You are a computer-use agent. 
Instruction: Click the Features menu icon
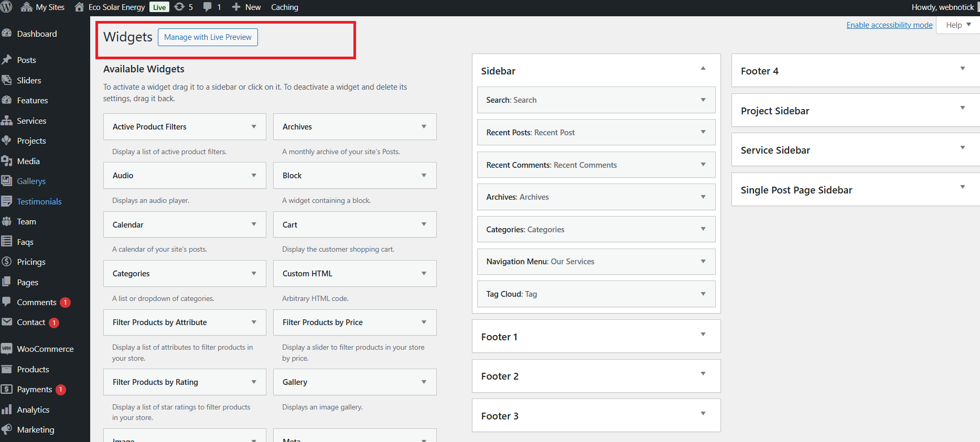coord(7,100)
